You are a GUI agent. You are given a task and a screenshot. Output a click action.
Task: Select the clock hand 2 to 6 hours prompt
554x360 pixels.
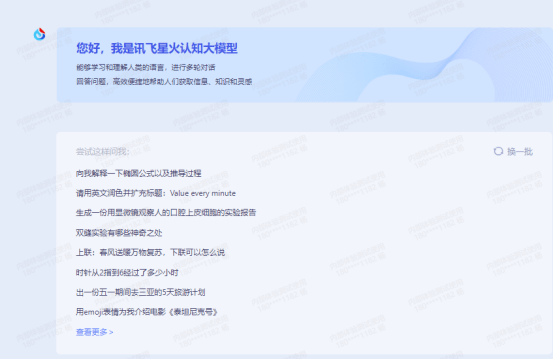[127, 272]
